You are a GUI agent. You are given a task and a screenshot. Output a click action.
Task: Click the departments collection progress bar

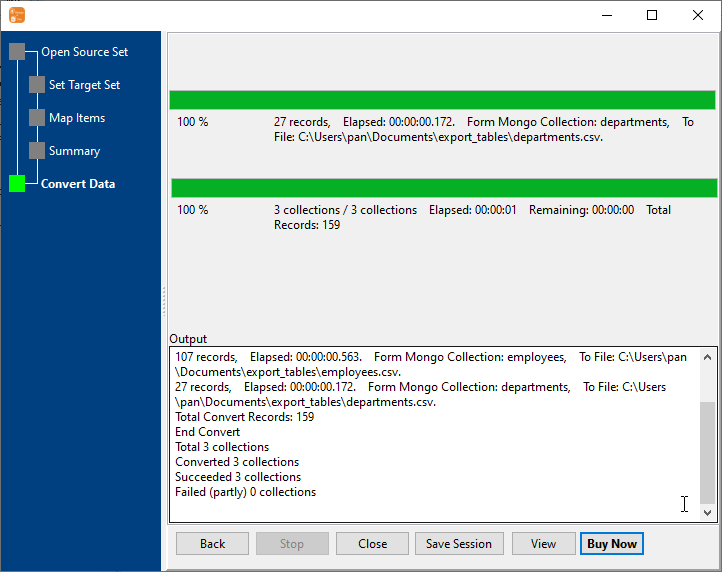[442, 100]
